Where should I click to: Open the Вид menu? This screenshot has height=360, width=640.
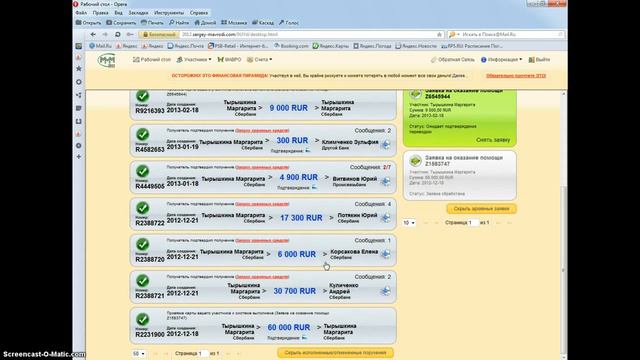[118, 13]
